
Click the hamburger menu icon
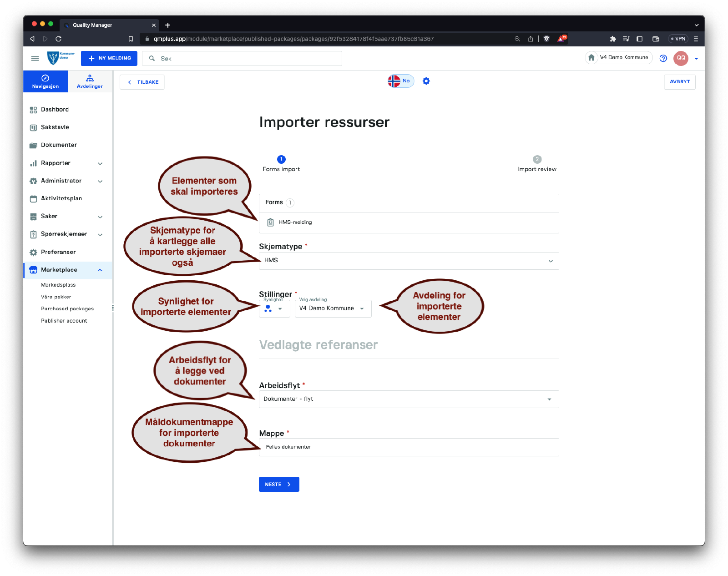[x=35, y=58]
